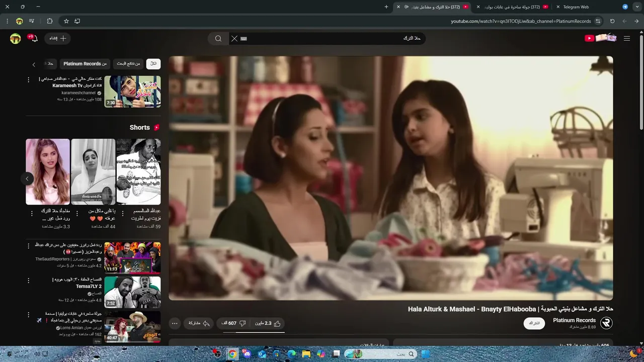Open options for Temsa7LY 2 video
Image resolution: width=644 pixels, height=362 pixels.
pos(29,281)
